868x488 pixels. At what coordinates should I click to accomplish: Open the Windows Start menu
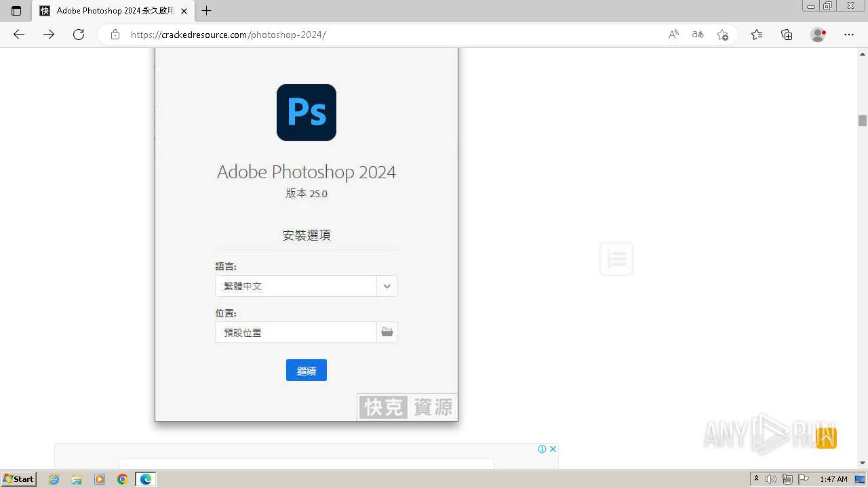tap(19, 479)
